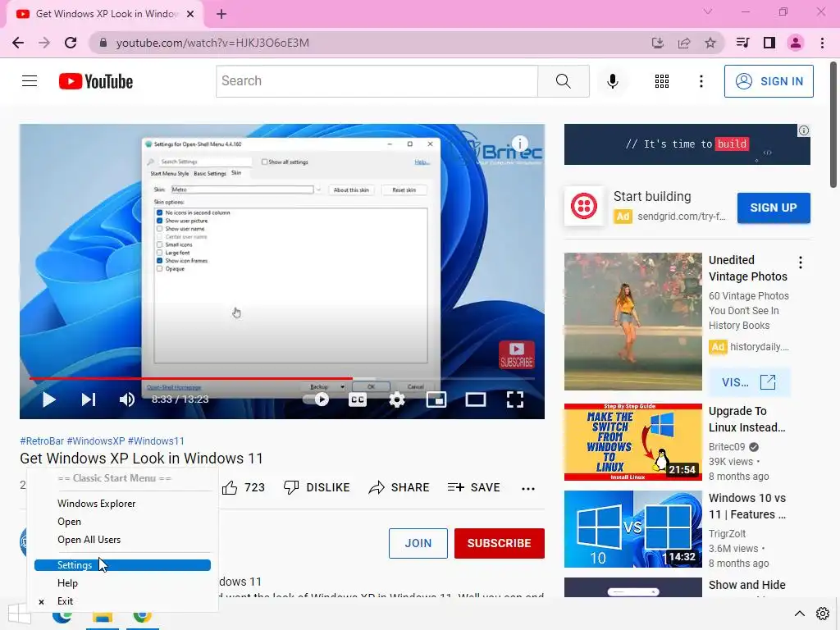
Task: Click the video info card icon
Action: click(519, 143)
